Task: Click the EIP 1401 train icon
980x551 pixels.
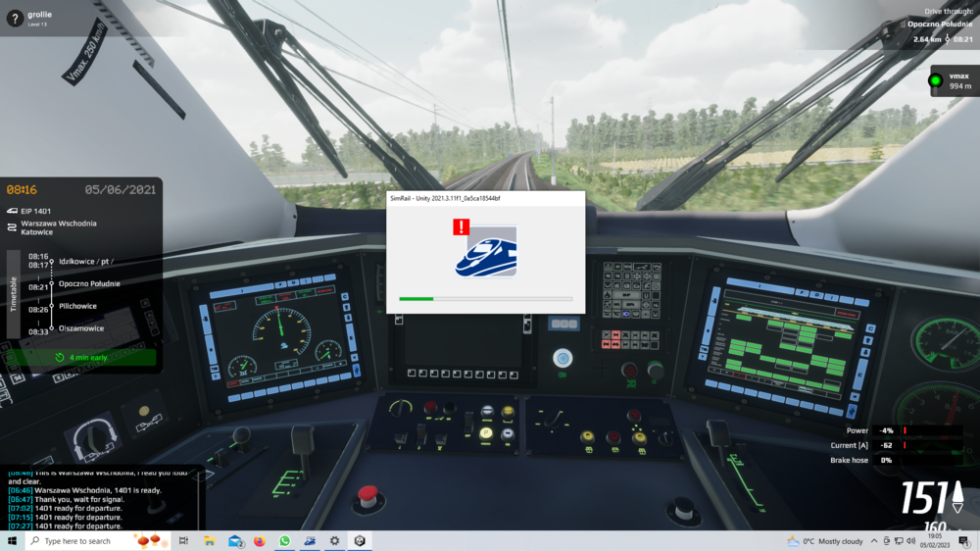Action: [x=12, y=212]
